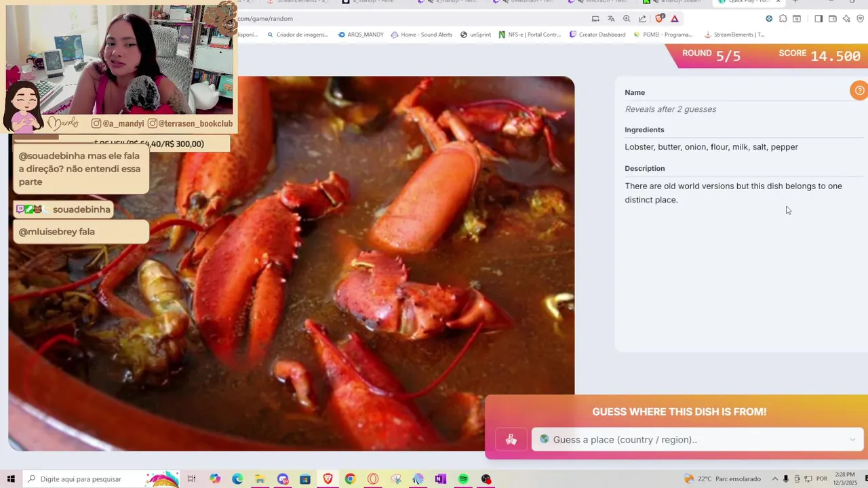Click the @terrasen_bookclub handle overlay

191,123
